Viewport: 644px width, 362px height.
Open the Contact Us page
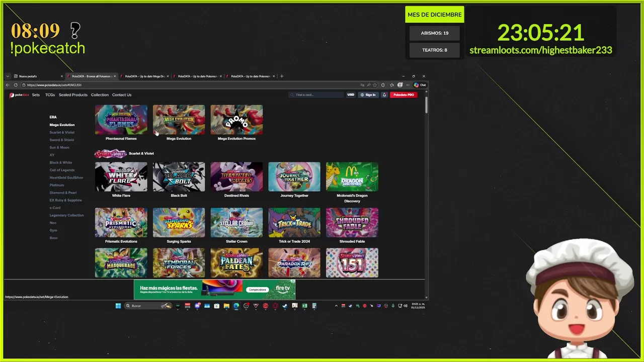[x=122, y=95]
